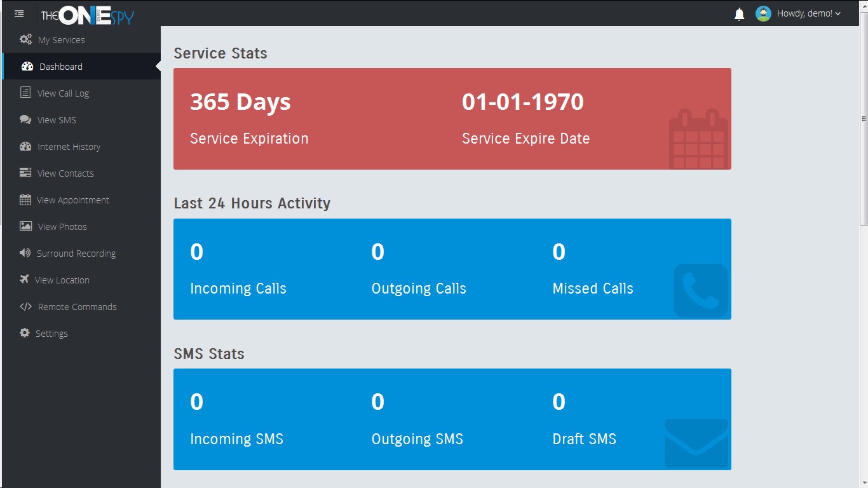Select the View Call Log icon

(x=25, y=93)
